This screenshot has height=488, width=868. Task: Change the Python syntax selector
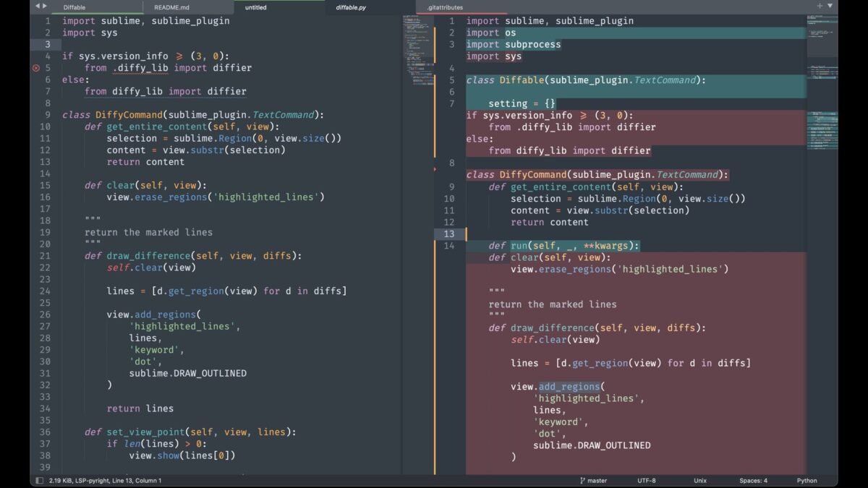807,481
